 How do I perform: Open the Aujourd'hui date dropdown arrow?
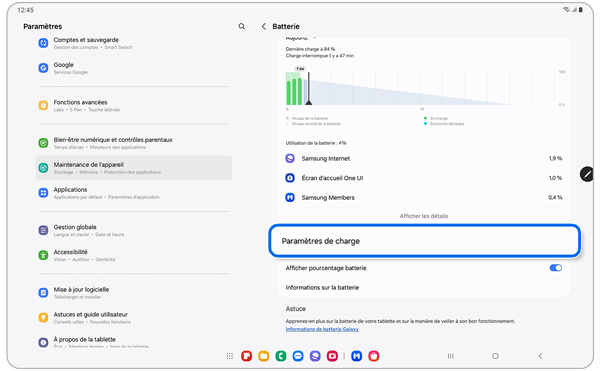315,38
